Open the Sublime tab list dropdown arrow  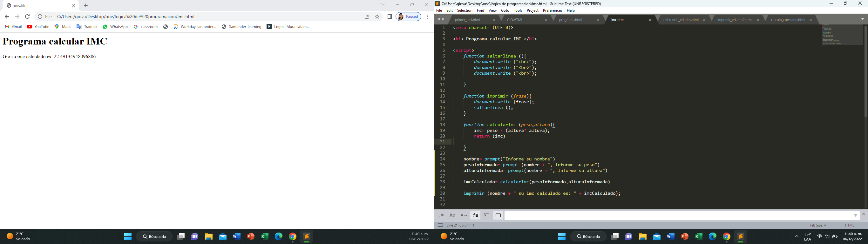click(862, 19)
